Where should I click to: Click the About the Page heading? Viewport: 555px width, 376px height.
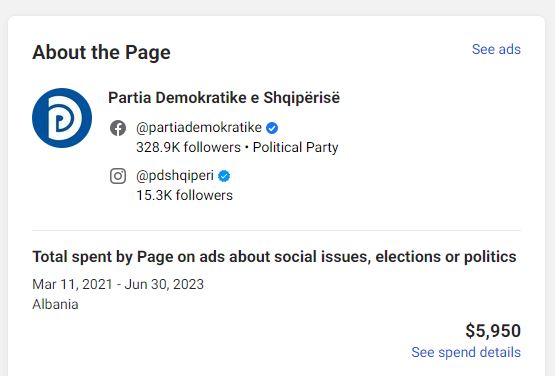[102, 52]
